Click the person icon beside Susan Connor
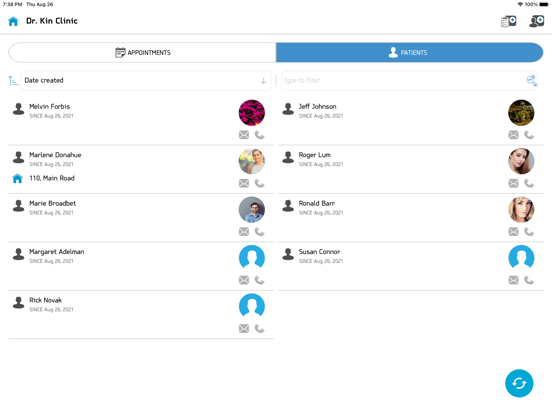Screen dimensions: 552x414 pyautogui.click(x=288, y=254)
